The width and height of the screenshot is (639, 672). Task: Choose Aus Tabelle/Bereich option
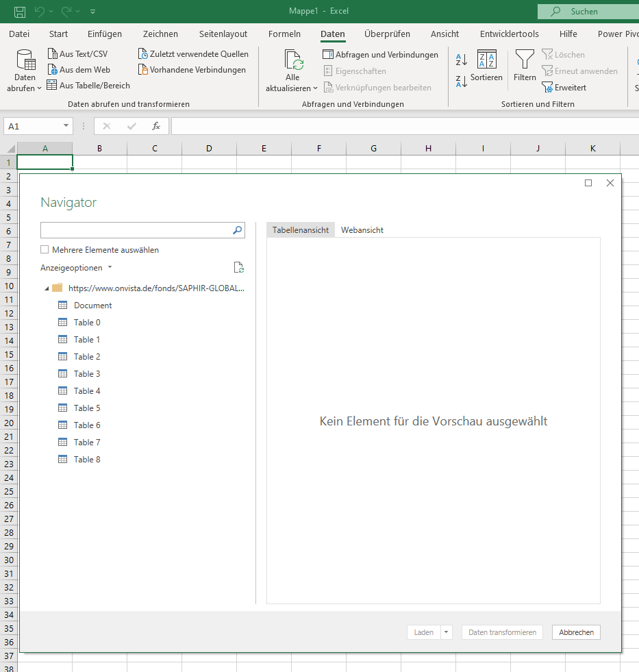(88, 86)
